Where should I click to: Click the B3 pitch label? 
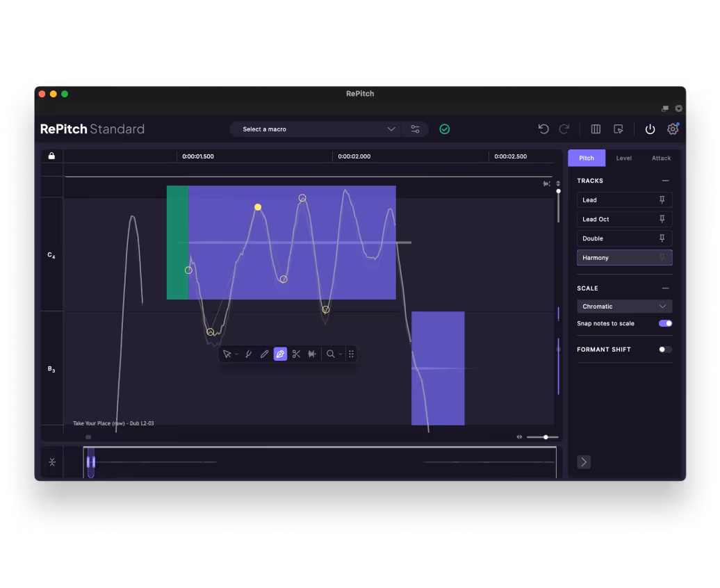click(x=51, y=369)
